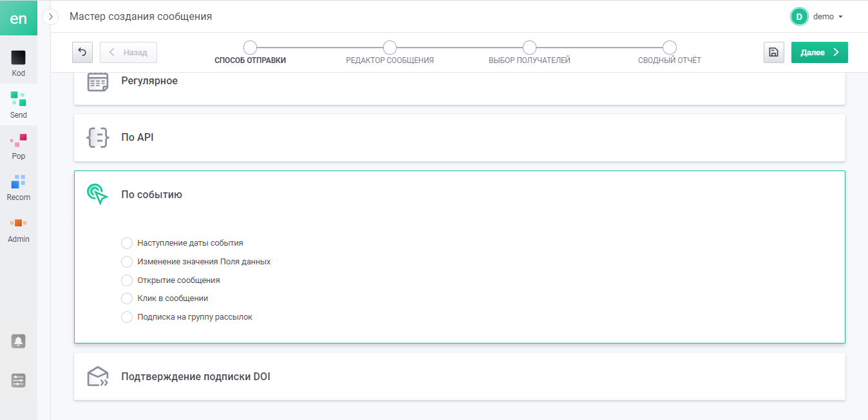Click the ВЫБОР ПОЛУЧАТЕЛЕЙ step label
868x420 pixels.
529,60
